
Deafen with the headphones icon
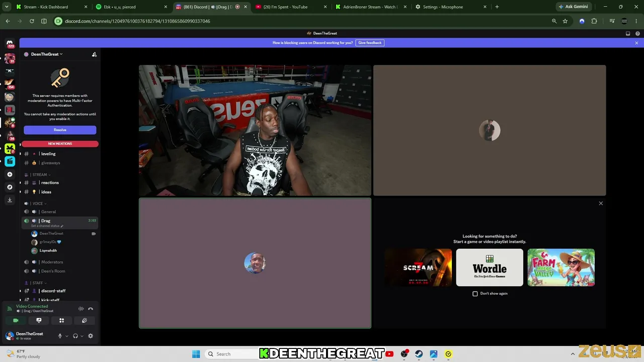point(75,336)
